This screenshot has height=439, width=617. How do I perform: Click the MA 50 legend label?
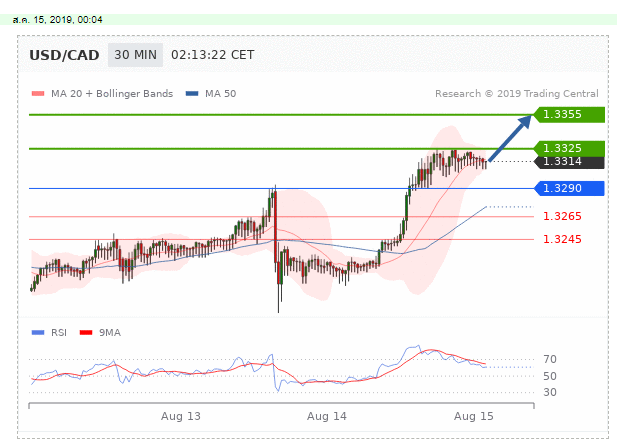[x=220, y=94]
